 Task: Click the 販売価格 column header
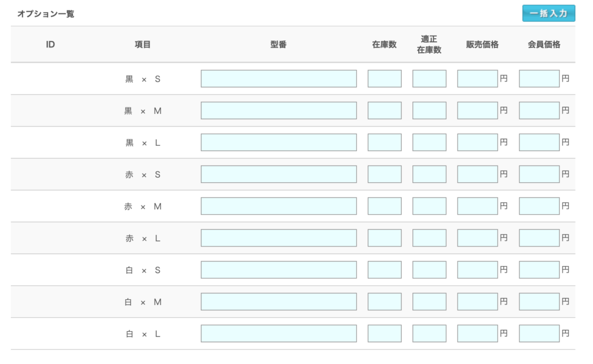[482, 44]
